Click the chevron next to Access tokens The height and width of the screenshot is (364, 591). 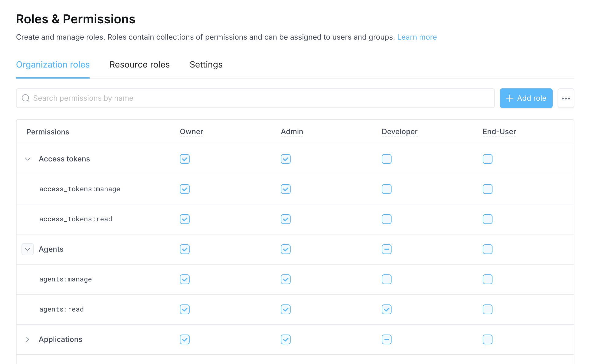click(28, 159)
